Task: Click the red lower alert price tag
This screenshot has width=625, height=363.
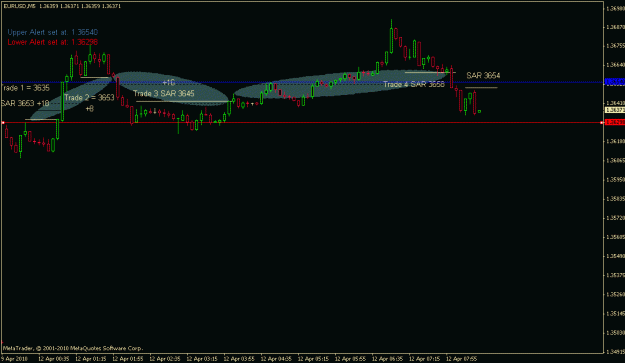Action: tap(615, 122)
